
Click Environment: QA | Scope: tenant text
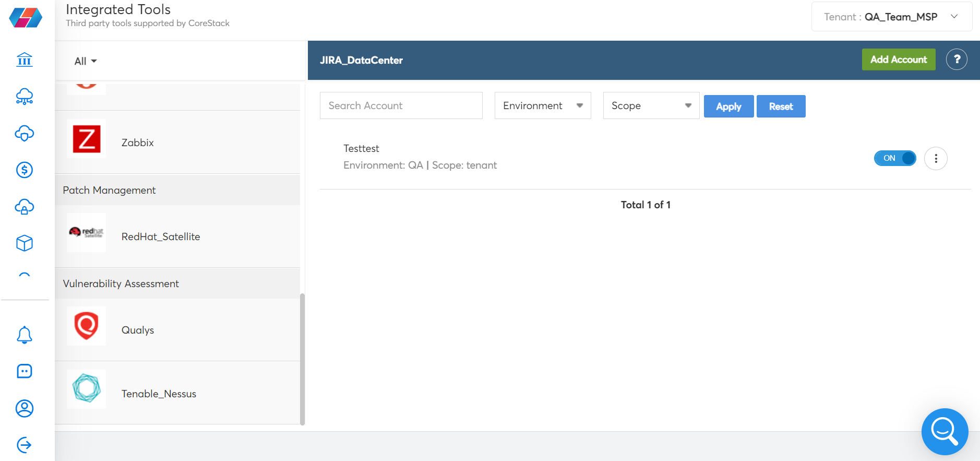(x=420, y=165)
